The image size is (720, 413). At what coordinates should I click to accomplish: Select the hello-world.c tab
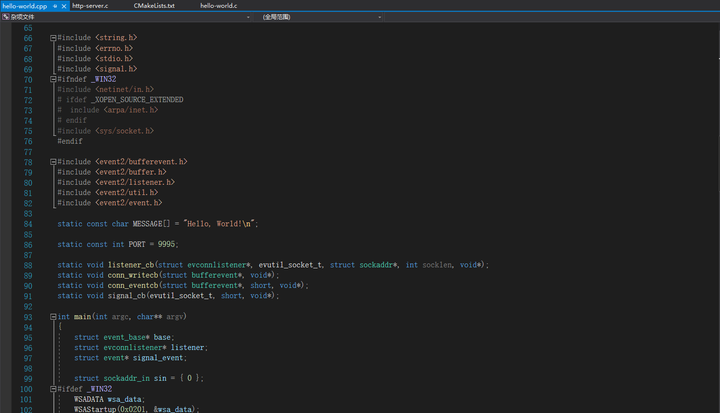(x=218, y=6)
